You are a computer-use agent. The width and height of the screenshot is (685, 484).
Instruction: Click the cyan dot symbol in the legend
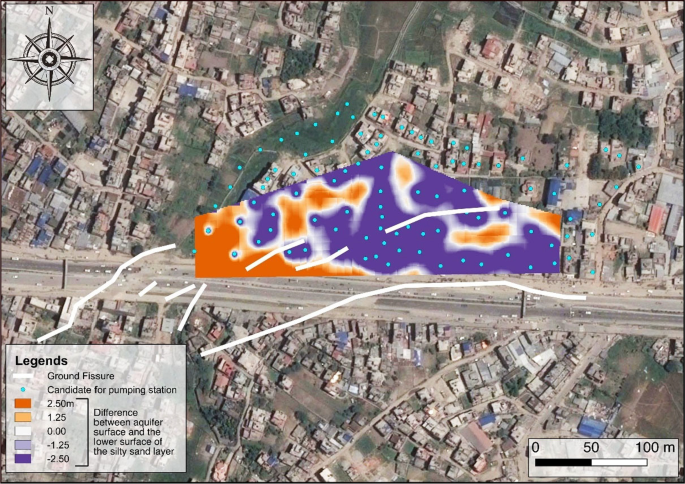[x=23, y=390]
